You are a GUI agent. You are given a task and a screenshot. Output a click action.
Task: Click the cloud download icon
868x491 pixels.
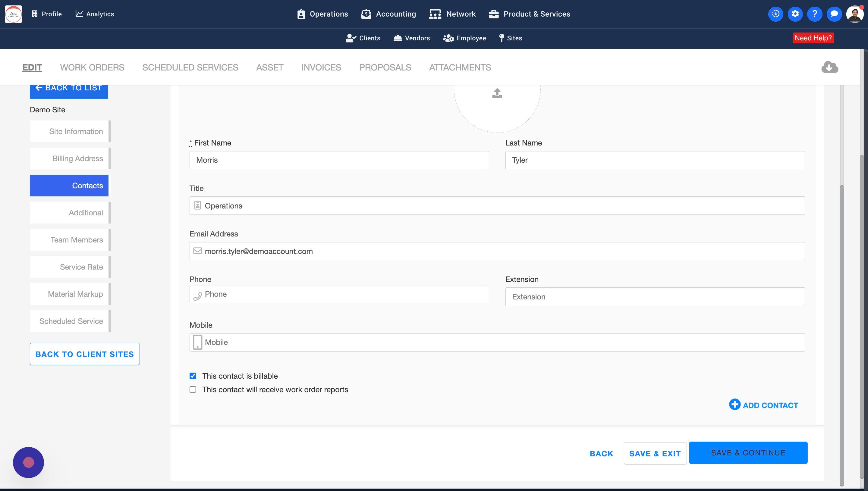click(x=829, y=67)
